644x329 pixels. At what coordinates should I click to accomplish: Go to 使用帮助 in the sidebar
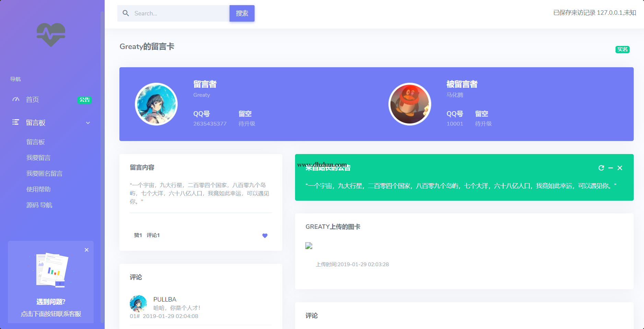(x=38, y=189)
